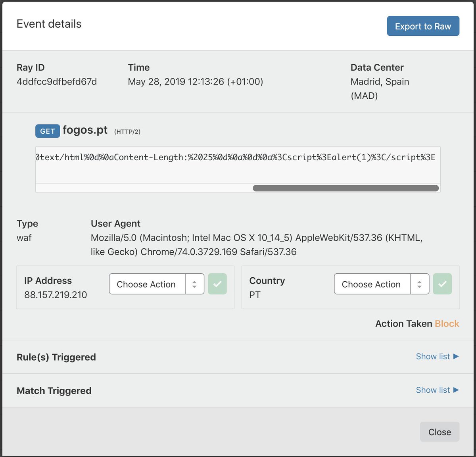
Task: Click the User Agent Mozilla/5.0 string
Action: (257, 245)
